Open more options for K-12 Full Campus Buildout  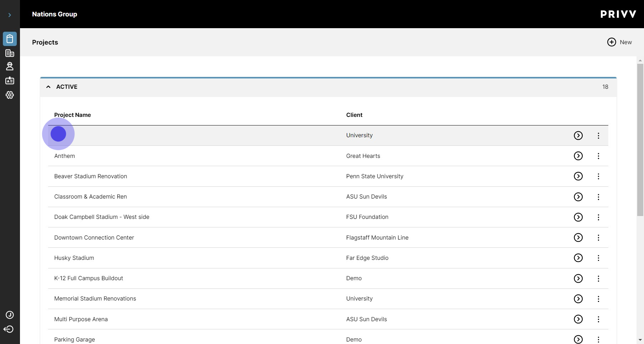(598, 278)
